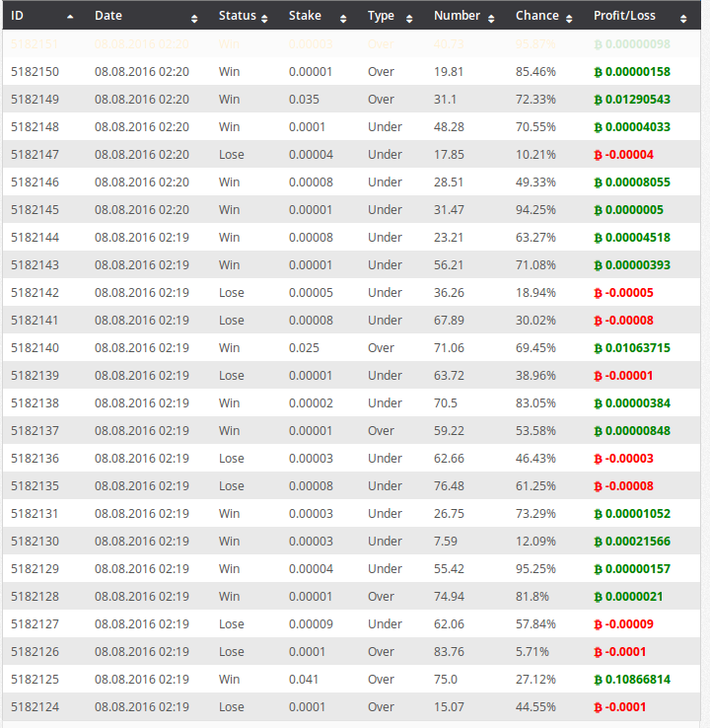Click the red bitcoin icon in row 5182124

coord(599,707)
